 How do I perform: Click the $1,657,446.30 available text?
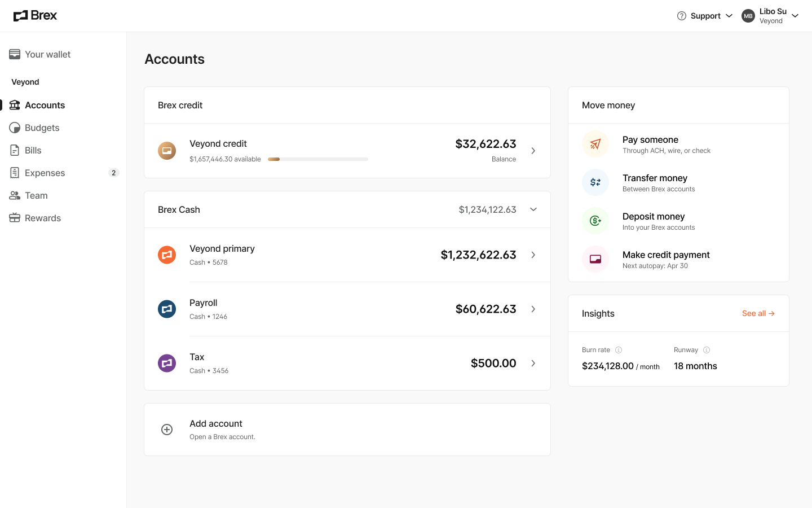click(225, 159)
